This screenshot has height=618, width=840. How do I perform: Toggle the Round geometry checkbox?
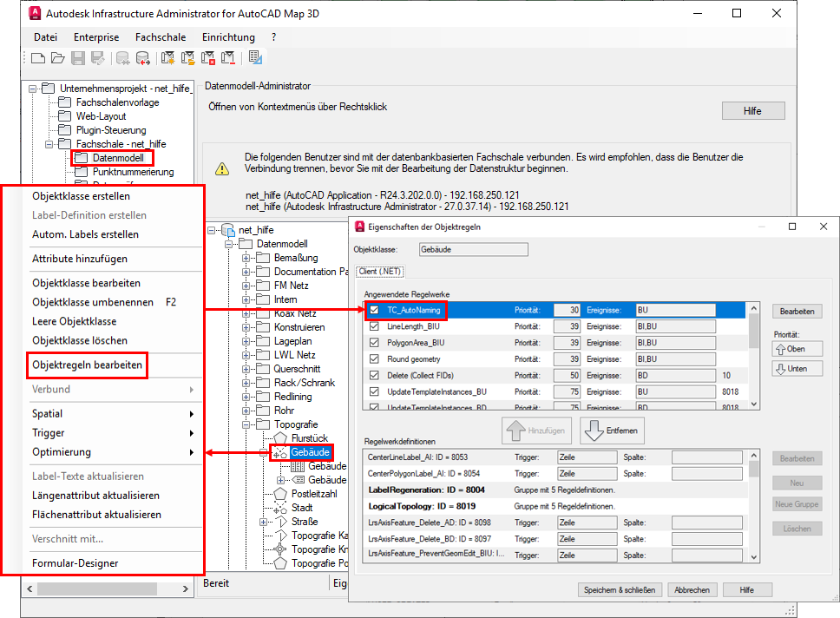click(374, 359)
